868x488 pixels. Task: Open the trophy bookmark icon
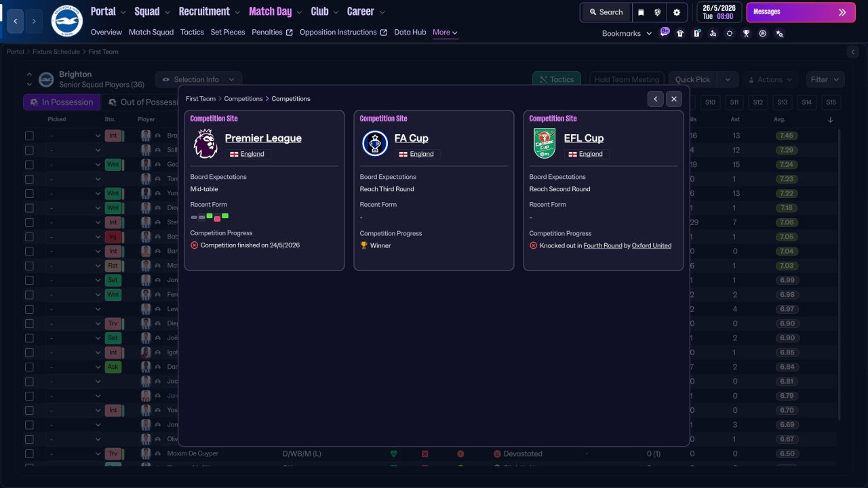pos(746,33)
